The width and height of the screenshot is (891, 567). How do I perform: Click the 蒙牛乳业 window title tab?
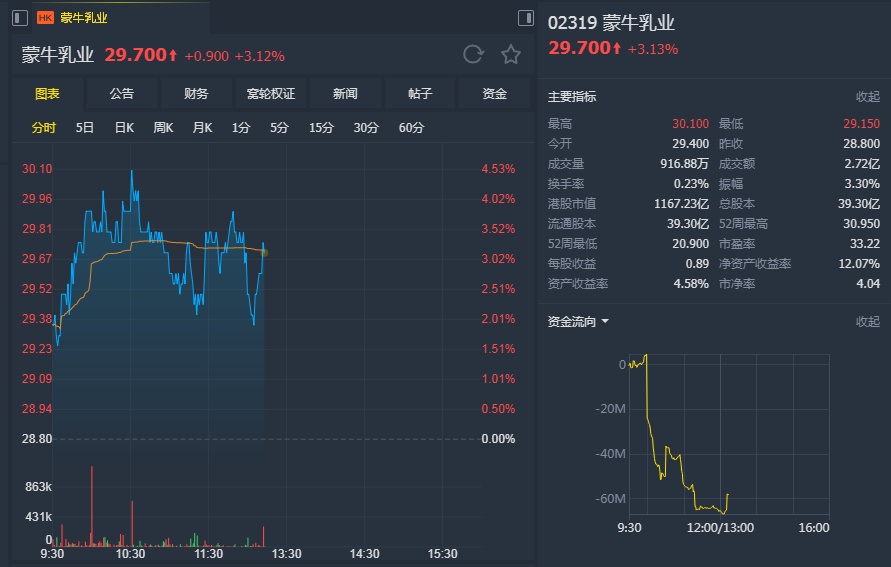coord(84,18)
